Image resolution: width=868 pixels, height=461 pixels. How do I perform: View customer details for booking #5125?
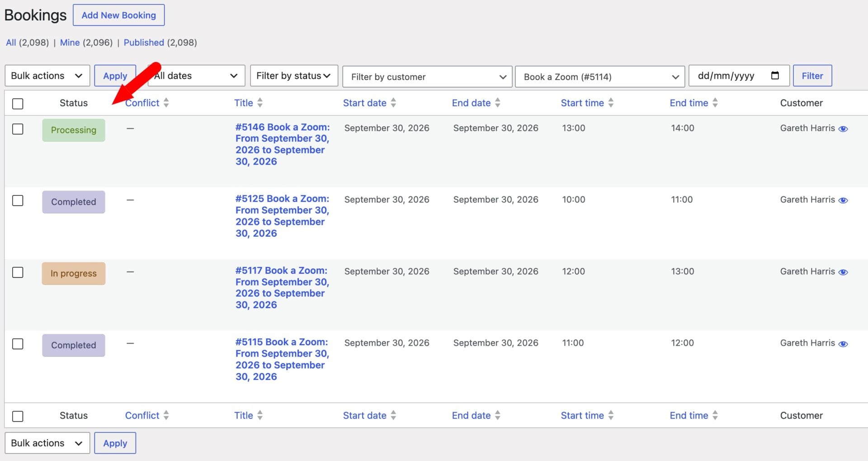(x=843, y=200)
